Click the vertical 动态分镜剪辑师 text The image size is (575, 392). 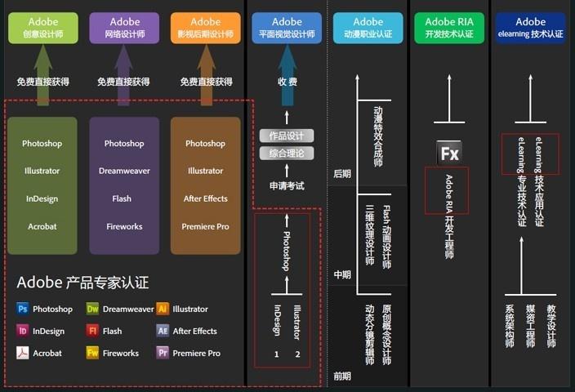click(370, 335)
